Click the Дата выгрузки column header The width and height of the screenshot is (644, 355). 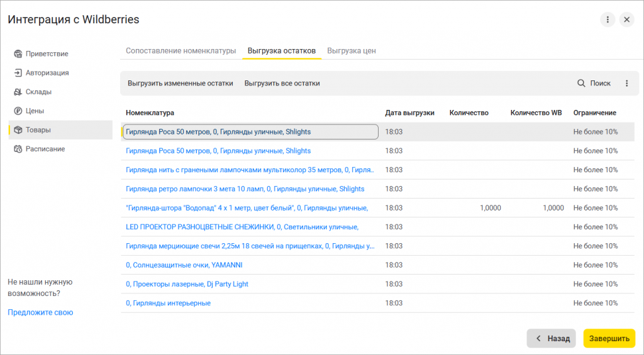409,113
